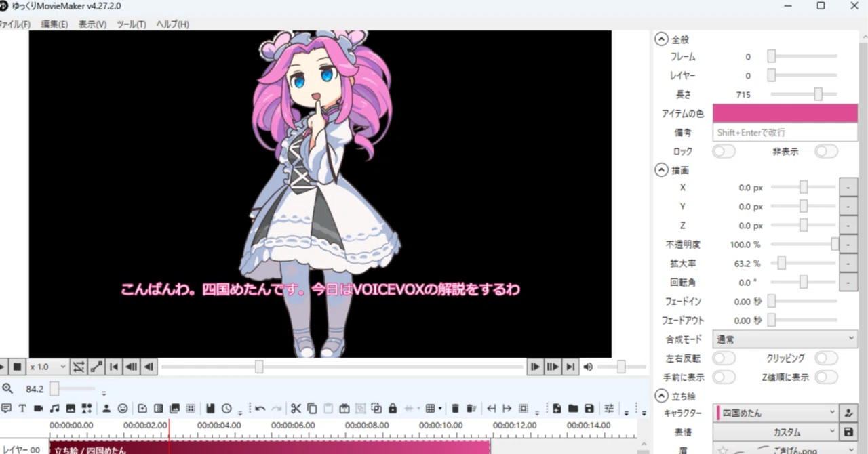Save the project with floppy disk icon
This screenshot has height=454, width=868.
pyautogui.click(x=589, y=409)
